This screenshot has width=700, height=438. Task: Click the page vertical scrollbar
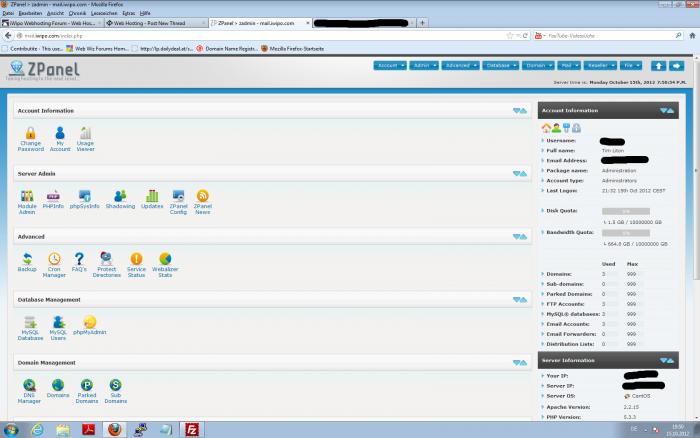[696, 170]
